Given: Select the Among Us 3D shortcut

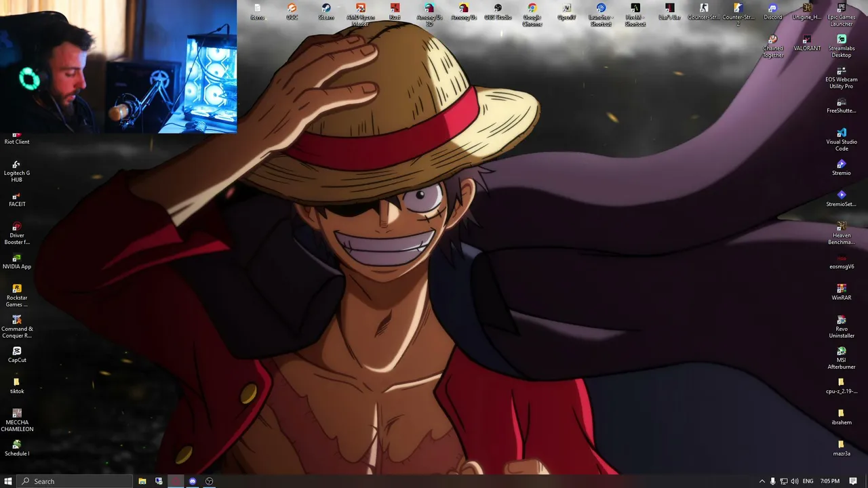Looking at the screenshot, I should pos(429,15).
